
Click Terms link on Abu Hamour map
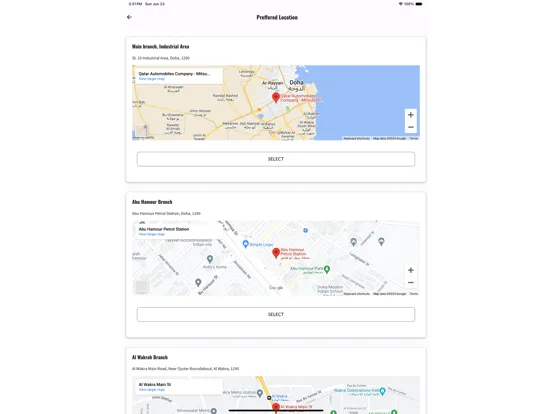414,294
